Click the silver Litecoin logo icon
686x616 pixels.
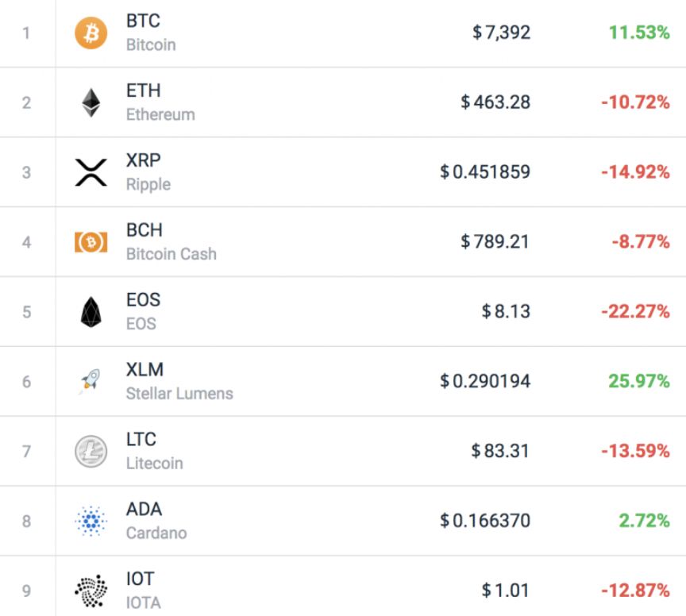(x=91, y=452)
